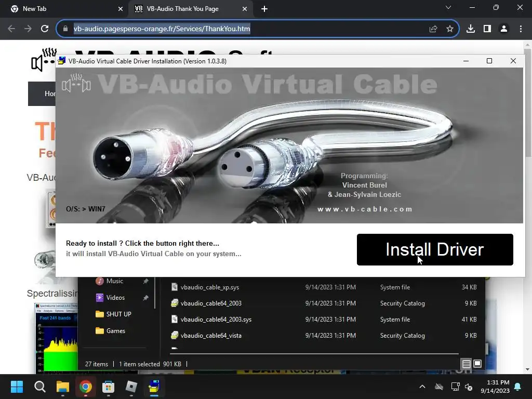Viewport: 532px width, 399px height.
Task: Open SHUT UP folder in Explorer sidebar
Action: click(x=118, y=314)
